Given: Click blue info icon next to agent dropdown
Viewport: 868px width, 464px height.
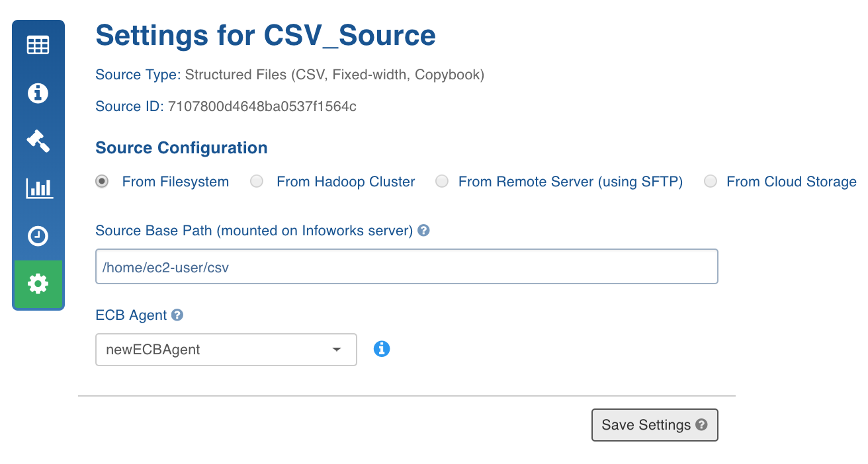Looking at the screenshot, I should [x=382, y=349].
